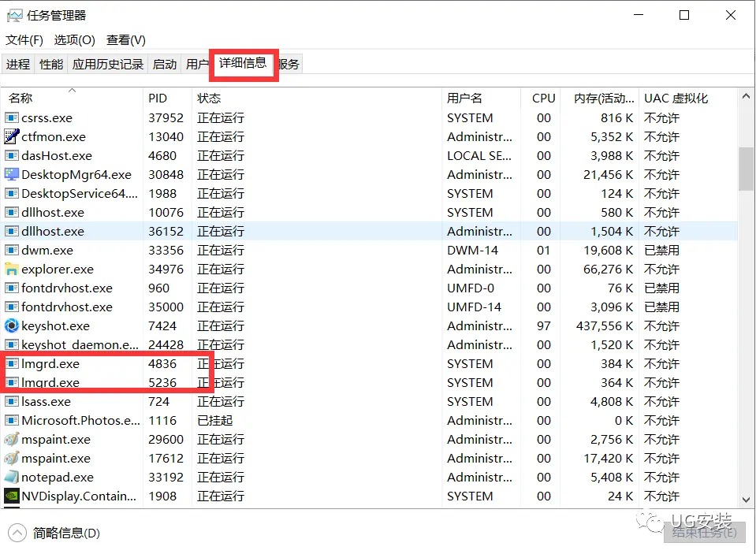The height and width of the screenshot is (554, 756).
Task: Sort by the 用户名 column header
Action: pyautogui.click(x=481, y=98)
